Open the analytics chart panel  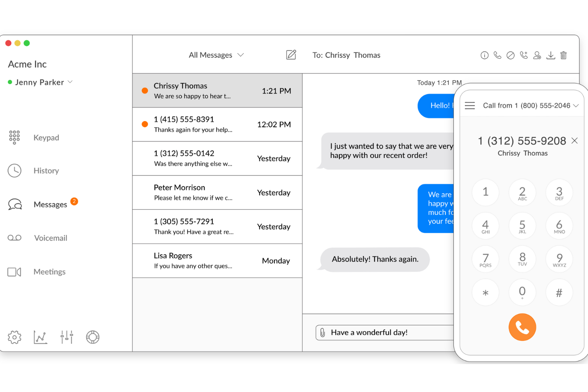point(40,337)
